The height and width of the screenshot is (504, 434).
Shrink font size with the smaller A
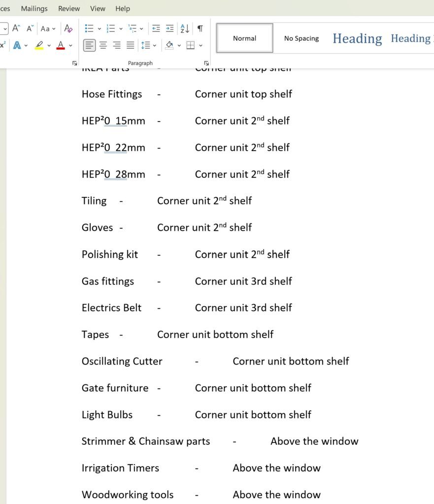click(x=30, y=28)
